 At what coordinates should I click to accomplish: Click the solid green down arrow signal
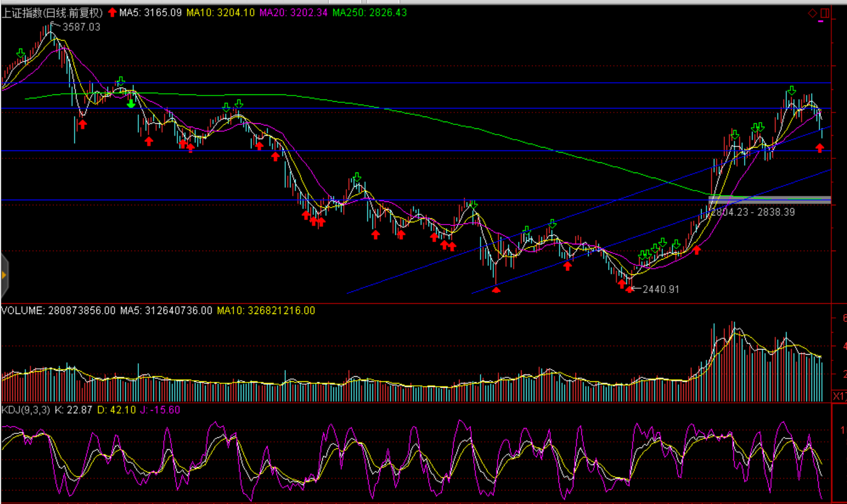pyautogui.click(x=131, y=104)
